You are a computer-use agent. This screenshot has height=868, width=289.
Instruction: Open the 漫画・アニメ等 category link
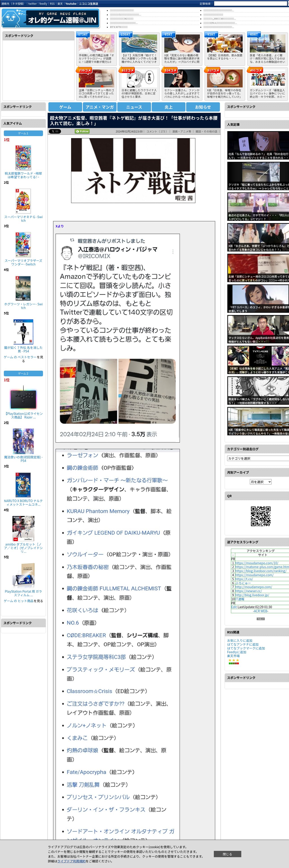[182, 131]
